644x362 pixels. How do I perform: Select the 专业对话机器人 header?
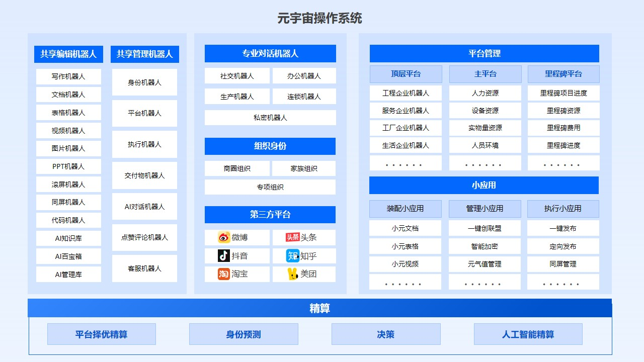coord(270,53)
